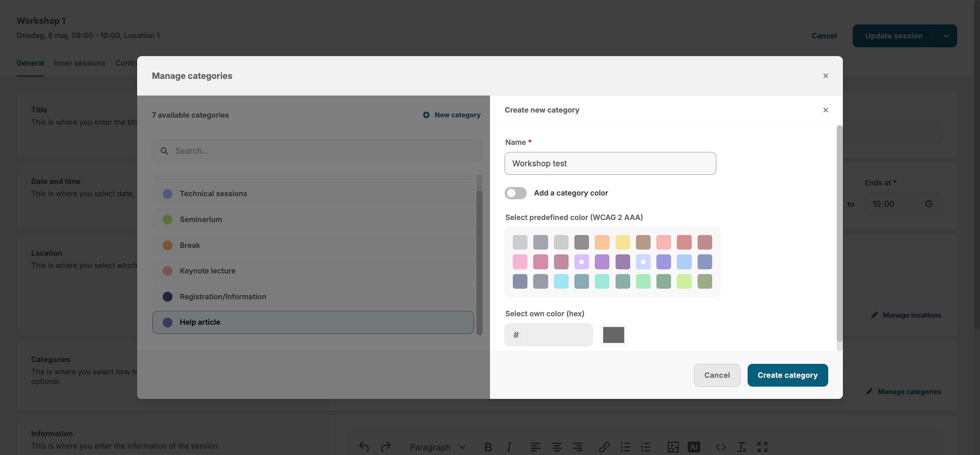
Task: Switch to the Inner sessions tab
Action: [x=80, y=63]
